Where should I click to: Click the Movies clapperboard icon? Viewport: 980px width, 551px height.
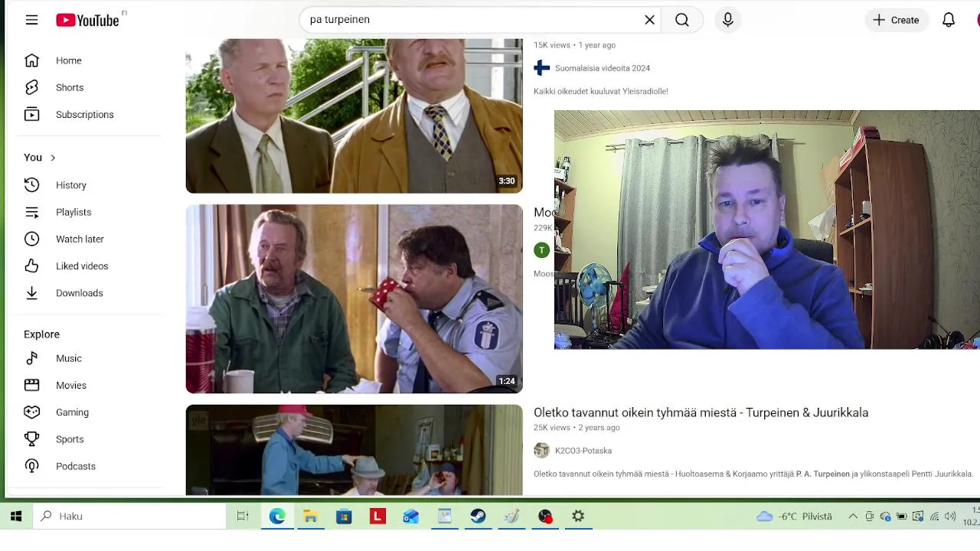point(31,385)
